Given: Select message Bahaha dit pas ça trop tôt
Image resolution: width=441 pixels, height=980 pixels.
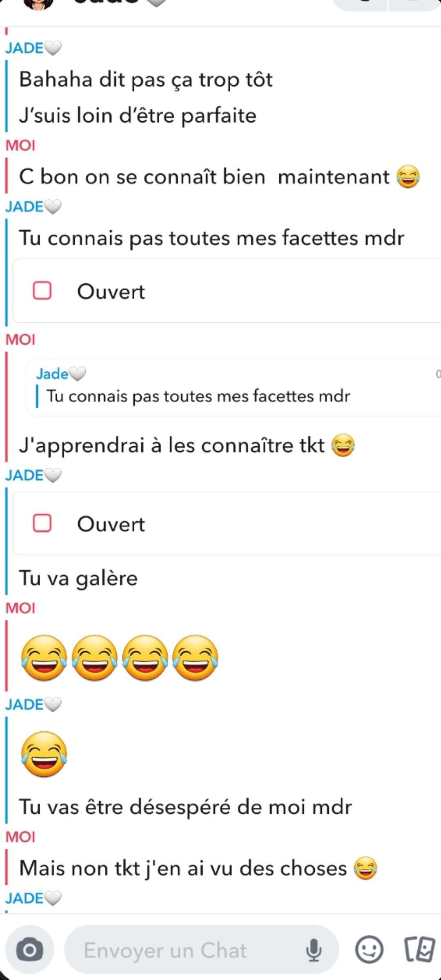Looking at the screenshot, I should click(x=146, y=80).
